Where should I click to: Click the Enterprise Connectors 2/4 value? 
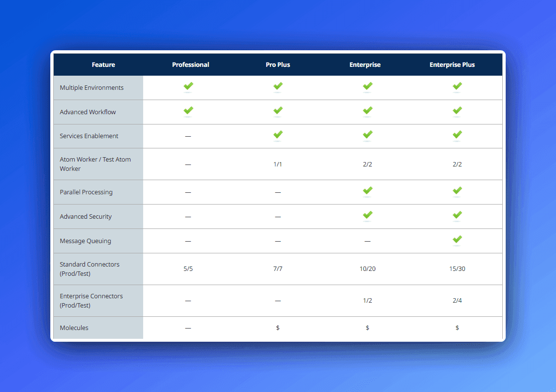click(x=457, y=301)
